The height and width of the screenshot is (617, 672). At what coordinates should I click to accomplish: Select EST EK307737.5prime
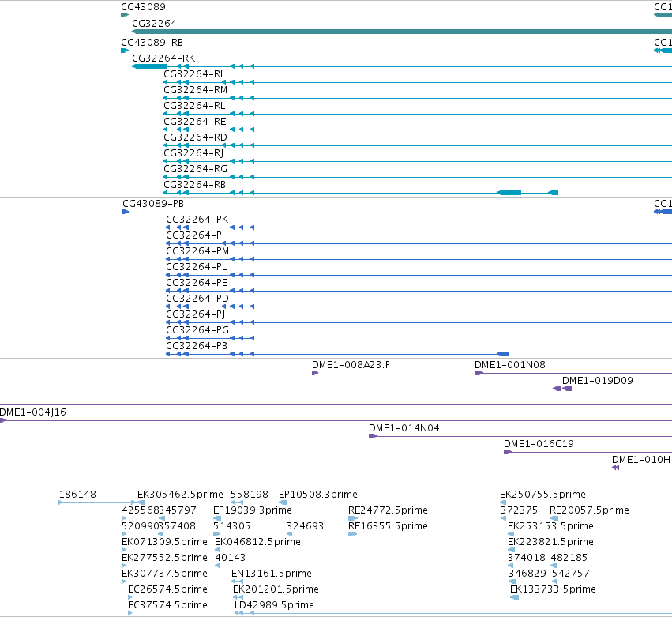click(x=164, y=574)
